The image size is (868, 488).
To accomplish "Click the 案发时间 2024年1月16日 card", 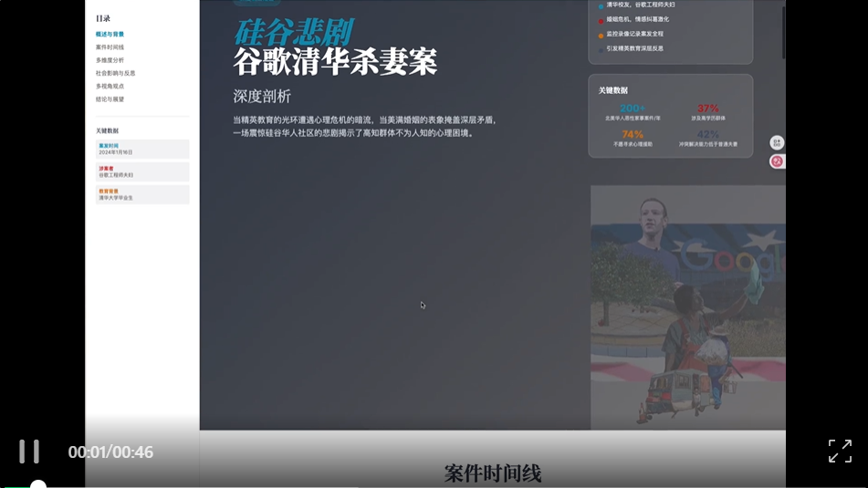I will tap(142, 149).
